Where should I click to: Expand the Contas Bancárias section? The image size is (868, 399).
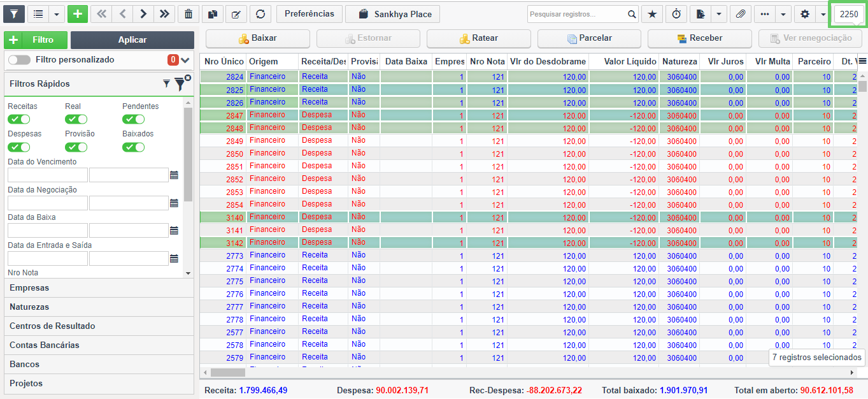99,345
